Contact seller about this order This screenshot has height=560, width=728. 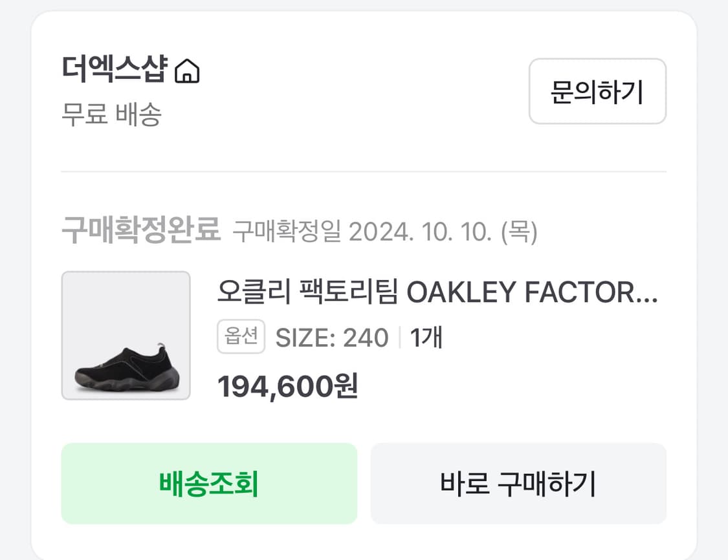596,92
